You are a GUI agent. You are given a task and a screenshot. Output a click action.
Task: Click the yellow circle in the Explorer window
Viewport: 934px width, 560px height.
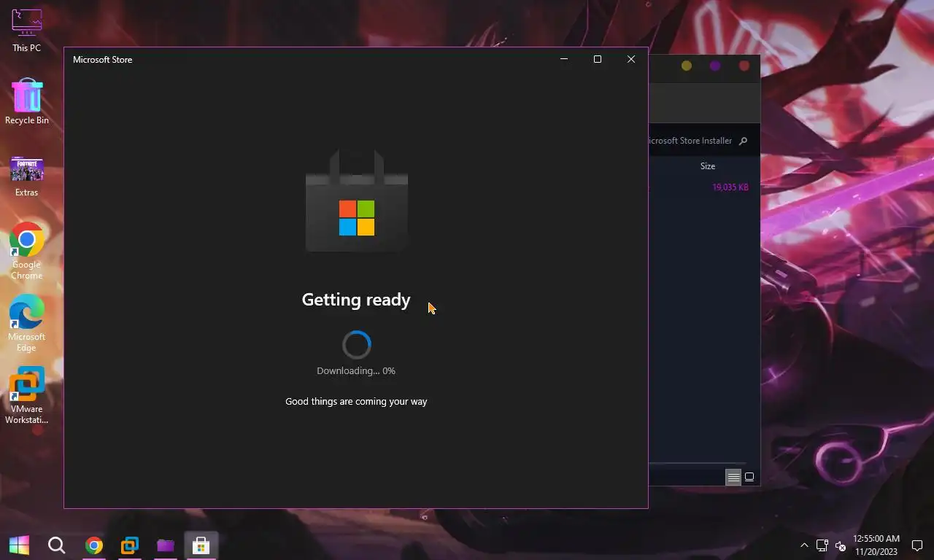(687, 66)
